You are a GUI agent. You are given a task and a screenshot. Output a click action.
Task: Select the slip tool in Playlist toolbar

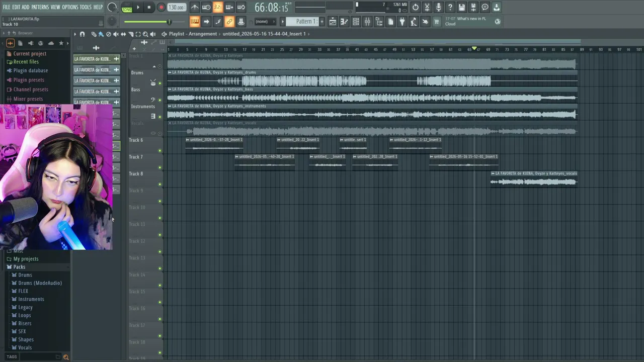click(x=123, y=34)
